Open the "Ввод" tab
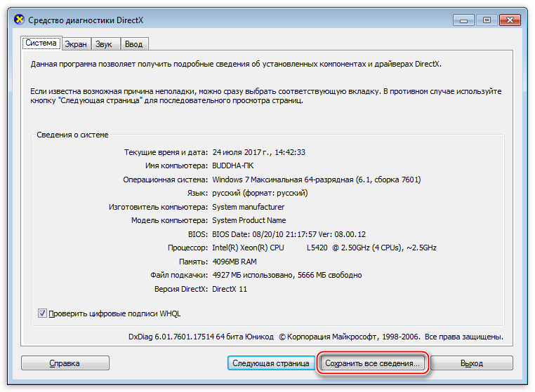 click(x=133, y=44)
